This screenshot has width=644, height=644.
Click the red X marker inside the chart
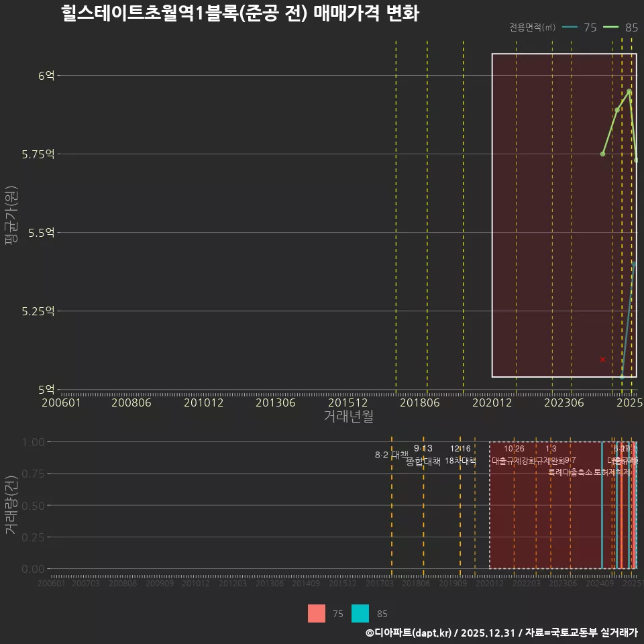[602, 359]
